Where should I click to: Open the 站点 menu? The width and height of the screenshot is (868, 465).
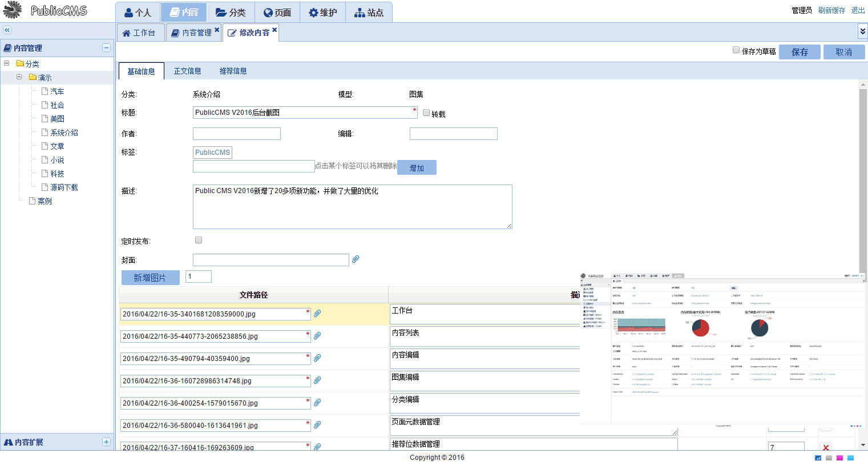[x=369, y=13]
